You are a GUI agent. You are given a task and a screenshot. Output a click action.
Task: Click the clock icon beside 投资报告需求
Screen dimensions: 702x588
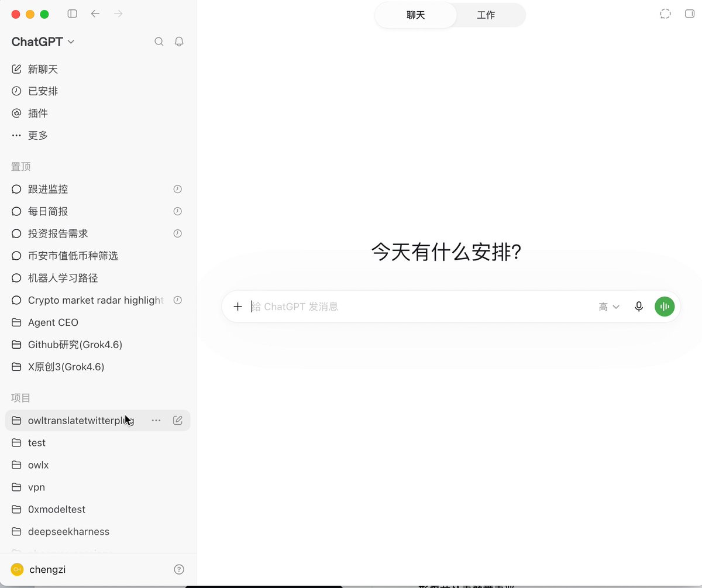(x=178, y=233)
